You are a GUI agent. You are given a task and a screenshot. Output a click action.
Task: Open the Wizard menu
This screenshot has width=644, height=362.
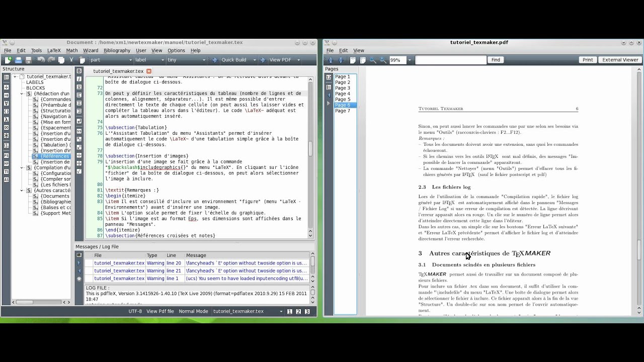[91, 50]
